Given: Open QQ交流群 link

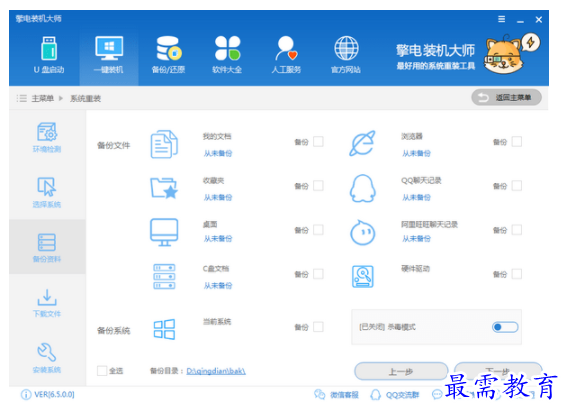Looking at the screenshot, I should click(x=395, y=395).
